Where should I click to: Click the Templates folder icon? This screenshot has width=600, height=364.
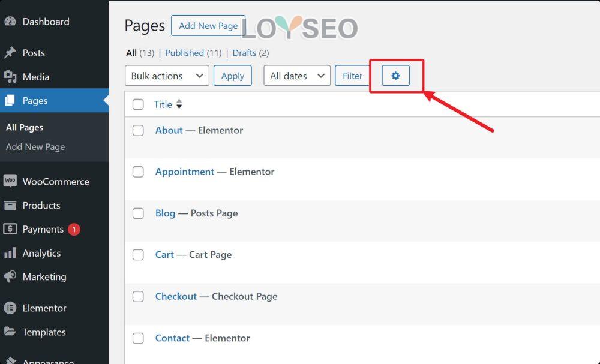[10, 332]
